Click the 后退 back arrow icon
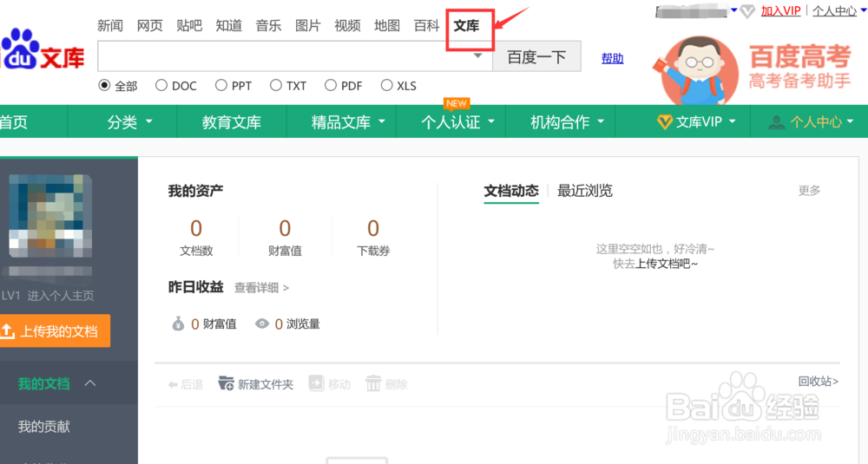The height and width of the screenshot is (464, 868). 173,384
